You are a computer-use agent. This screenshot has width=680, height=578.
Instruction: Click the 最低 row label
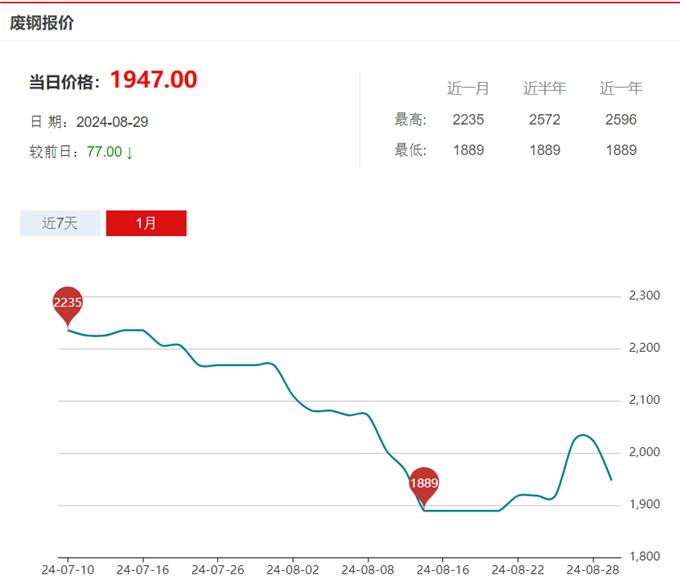point(410,151)
